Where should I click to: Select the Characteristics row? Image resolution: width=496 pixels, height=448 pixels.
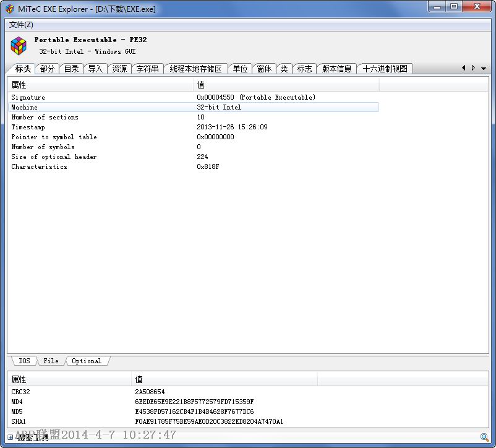194,166
